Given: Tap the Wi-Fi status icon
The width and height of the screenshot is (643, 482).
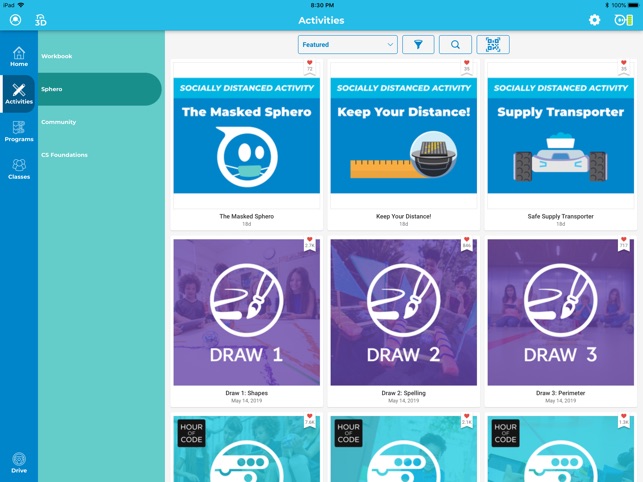Looking at the screenshot, I should (21, 5).
